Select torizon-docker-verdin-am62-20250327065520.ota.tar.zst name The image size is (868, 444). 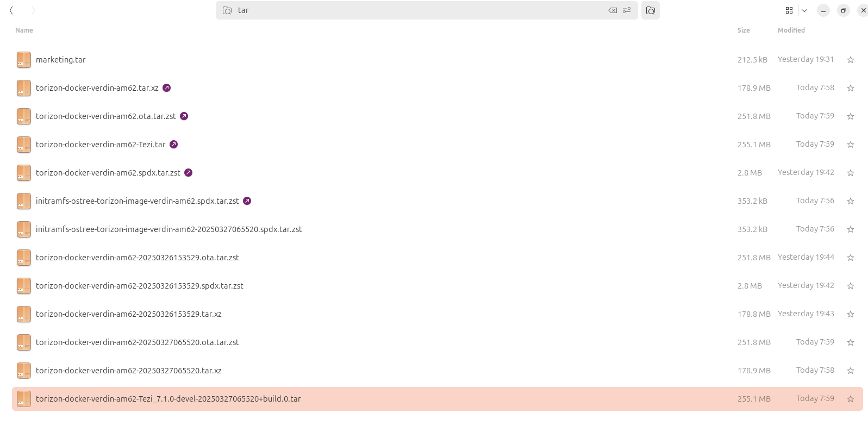(138, 342)
